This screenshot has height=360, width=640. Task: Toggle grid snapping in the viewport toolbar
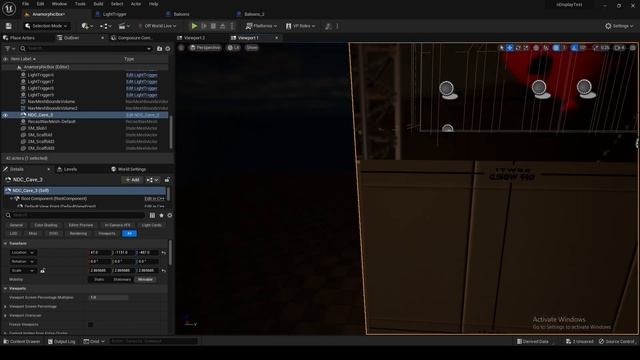pyautogui.click(x=556, y=48)
